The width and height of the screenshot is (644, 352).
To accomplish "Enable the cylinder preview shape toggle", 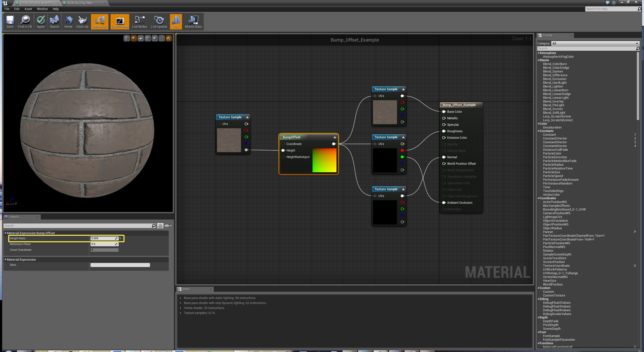I will 127,38.
